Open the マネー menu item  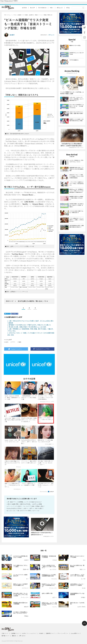click(x=52, y=8)
